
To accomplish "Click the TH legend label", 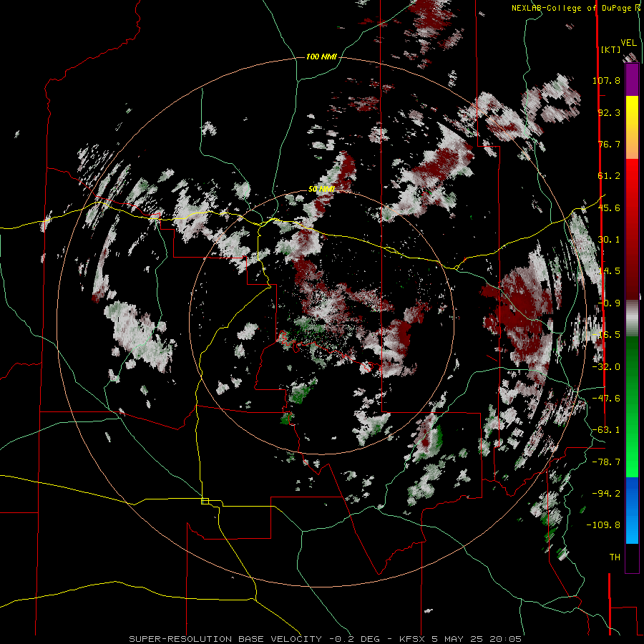I will pyautogui.click(x=615, y=557).
